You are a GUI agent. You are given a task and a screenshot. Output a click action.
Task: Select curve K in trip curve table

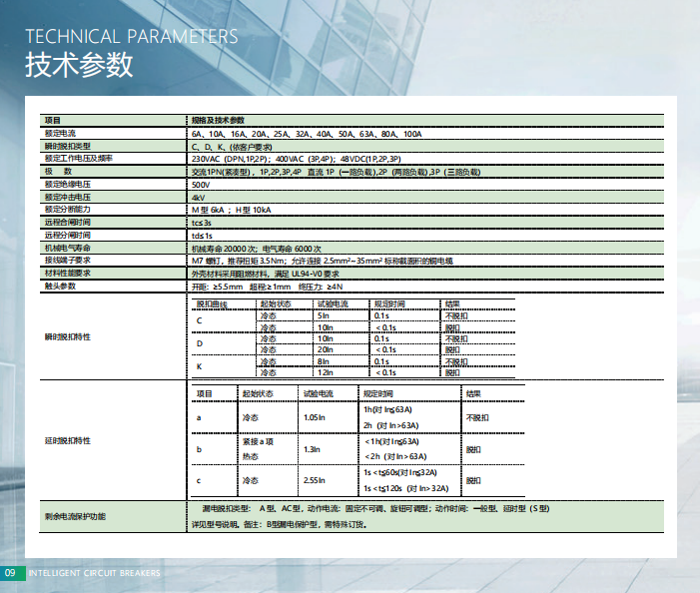tap(199, 366)
